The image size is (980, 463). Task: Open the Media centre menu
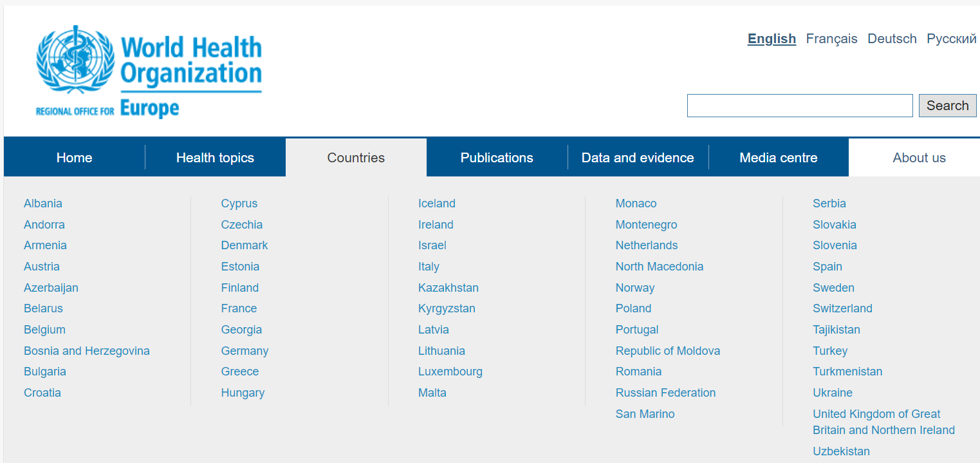tap(779, 158)
